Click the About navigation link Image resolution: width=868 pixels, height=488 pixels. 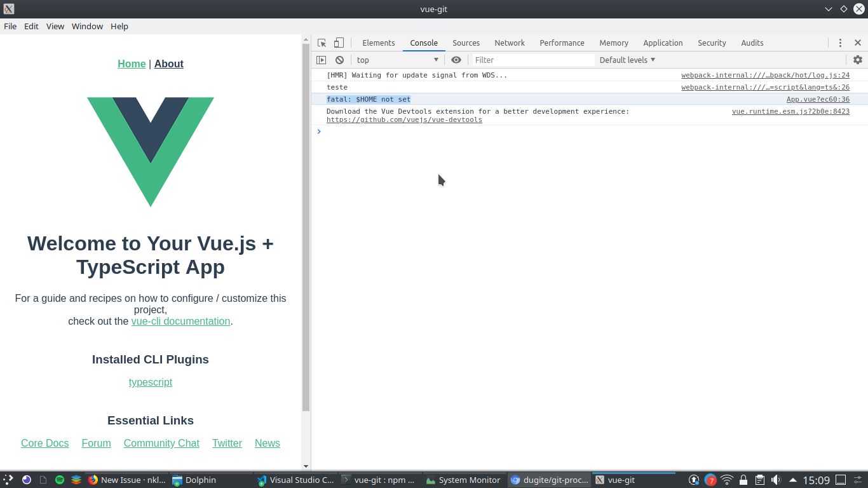(x=168, y=64)
